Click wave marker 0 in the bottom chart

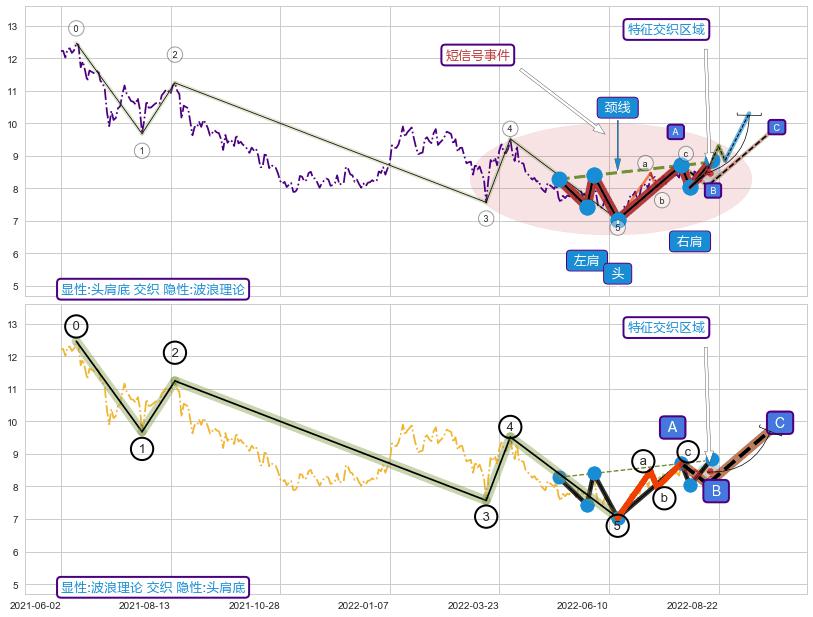coord(77,326)
